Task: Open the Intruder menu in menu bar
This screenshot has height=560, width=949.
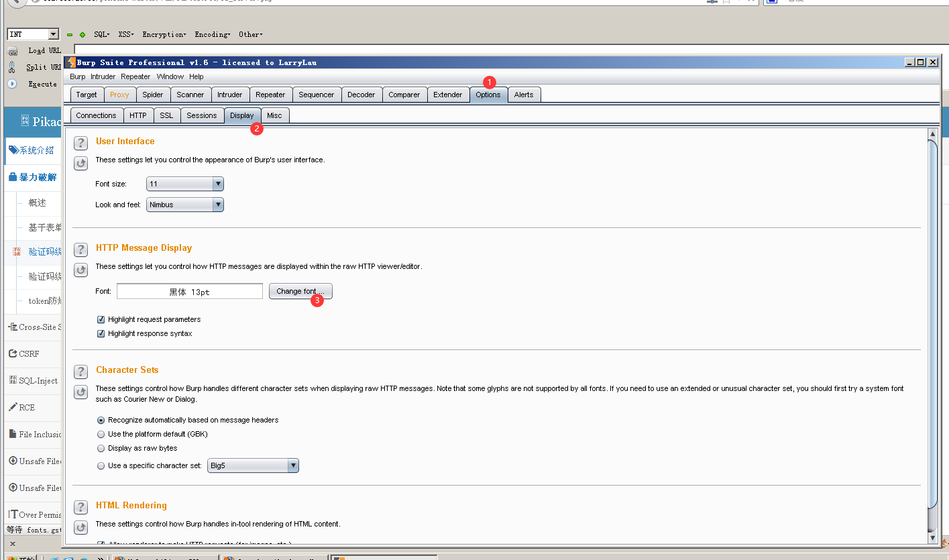Action: 103,76
